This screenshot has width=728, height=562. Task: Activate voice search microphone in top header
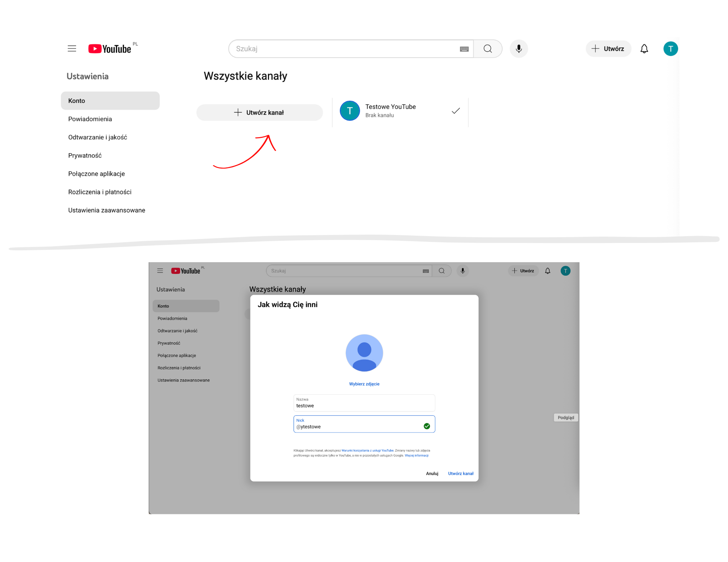pos(519,49)
